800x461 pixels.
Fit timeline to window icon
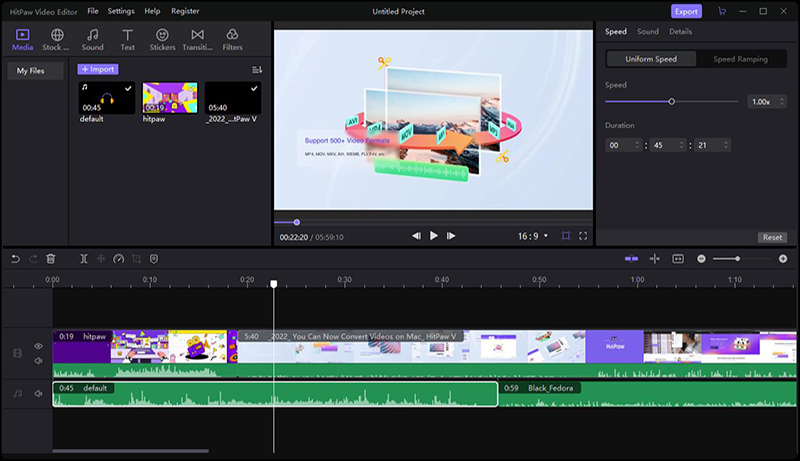678,259
